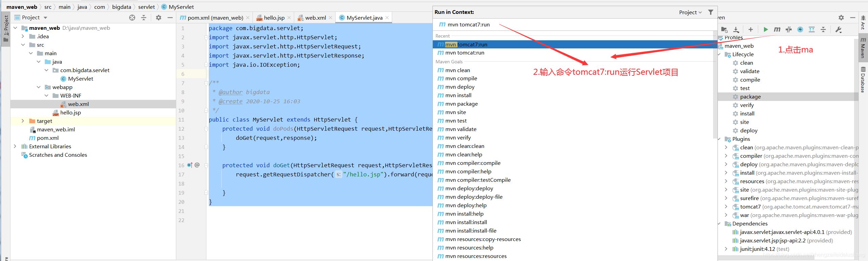Image resolution: width=868 pixels, height=261 pixels.
Task: Select maven_web.iml in Project tree
Action: [56, 129]
